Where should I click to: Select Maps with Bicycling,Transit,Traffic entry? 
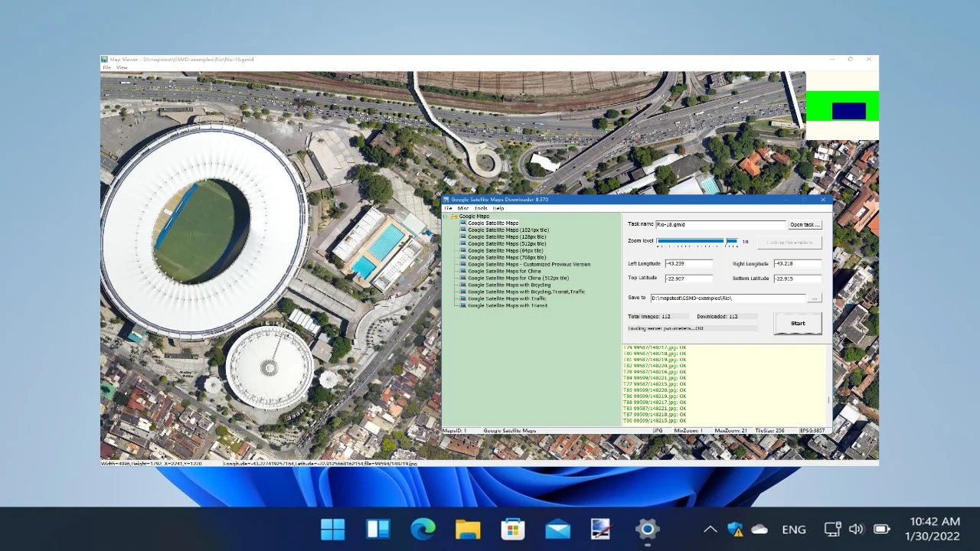pos(526,292)
